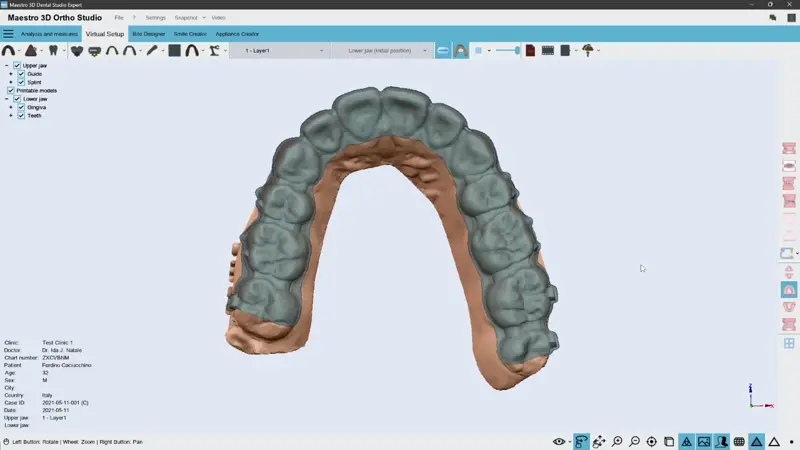Uncheck the Lower jaw checkbox
Screen dimensions: 800x450
[x=17, y=98]
